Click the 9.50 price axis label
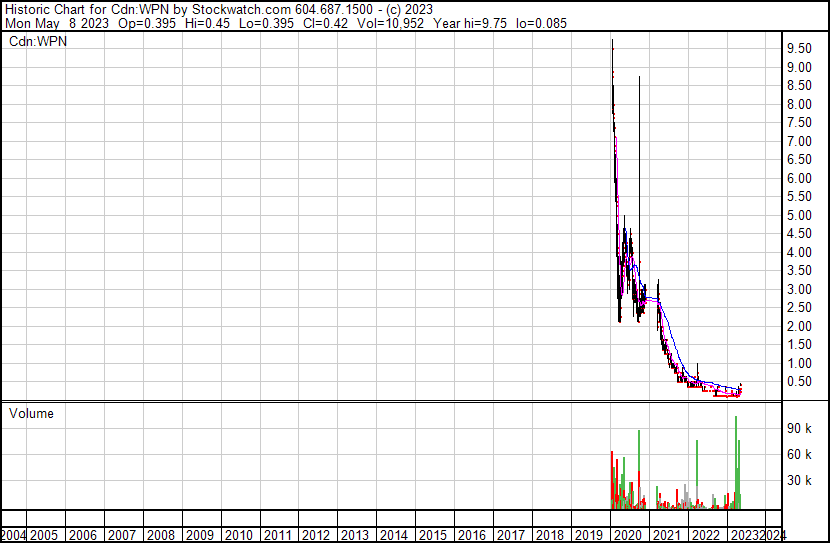Screen dimensions: 830x543 pyautogui.click(x=799, y=49)
